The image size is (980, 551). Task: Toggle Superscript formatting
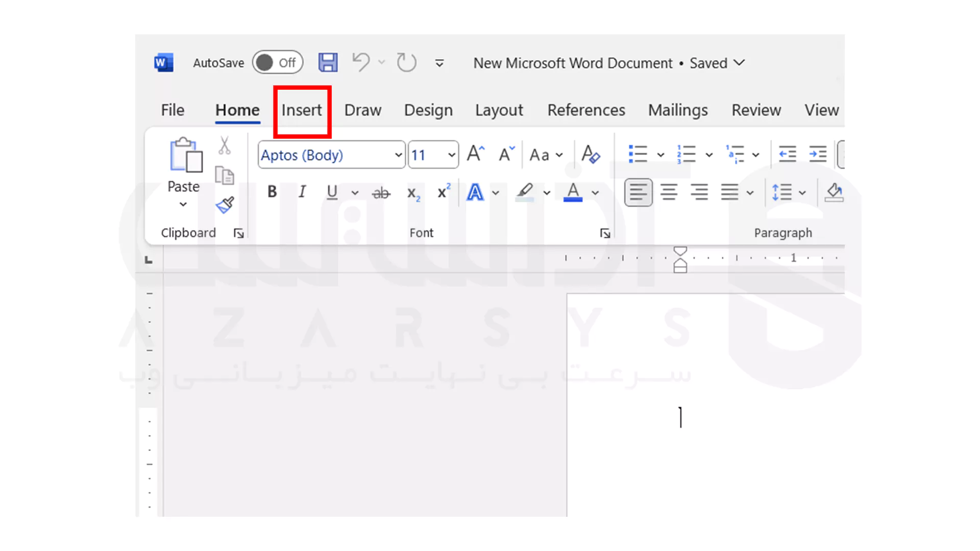coord(444,191)
